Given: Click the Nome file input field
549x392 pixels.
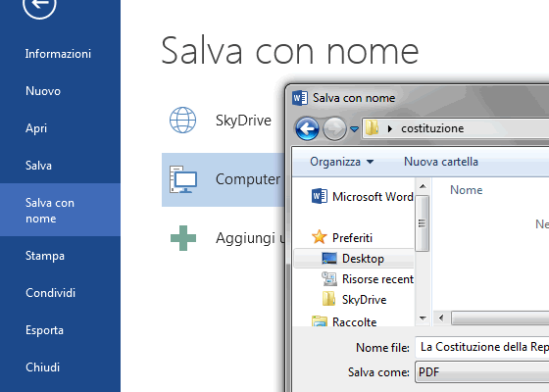Looking at the screenshot, I should 482,347.
